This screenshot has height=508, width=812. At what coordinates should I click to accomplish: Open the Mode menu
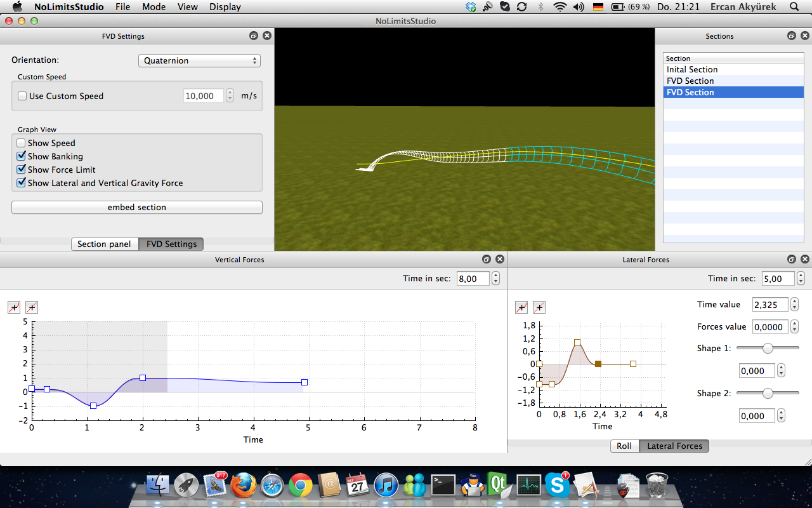(154, 7)
